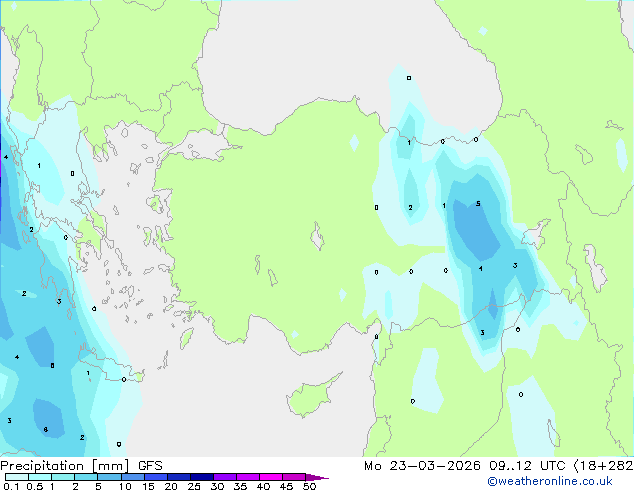This screenshot has height=490, width=634.
Task: Open the weatheronline.co.uk link
Action: point(550,481)
